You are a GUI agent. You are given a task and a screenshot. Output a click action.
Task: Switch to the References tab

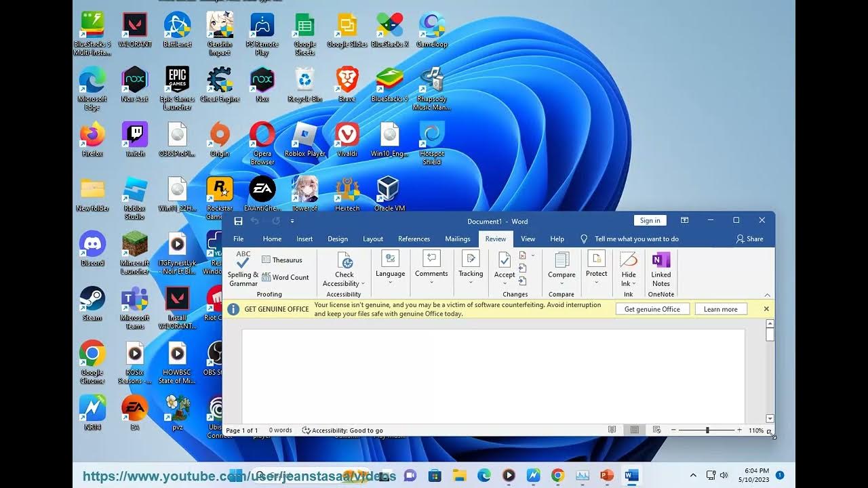414,239
